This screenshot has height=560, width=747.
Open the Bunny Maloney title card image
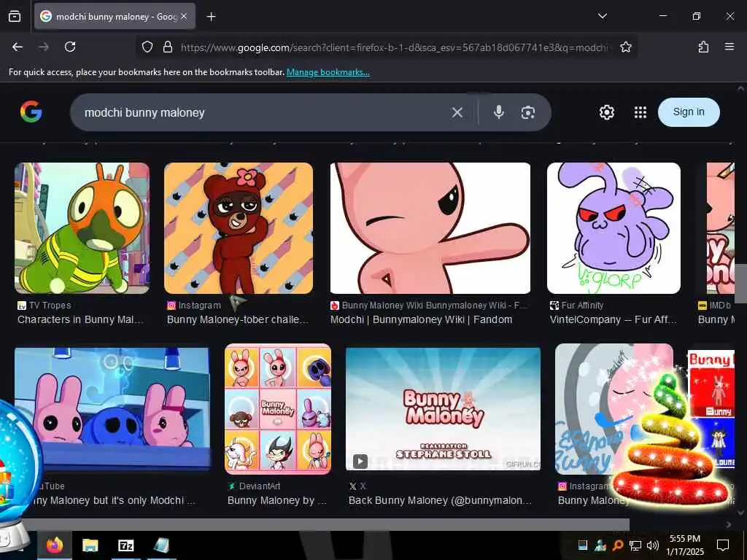(x=443, y=409)
